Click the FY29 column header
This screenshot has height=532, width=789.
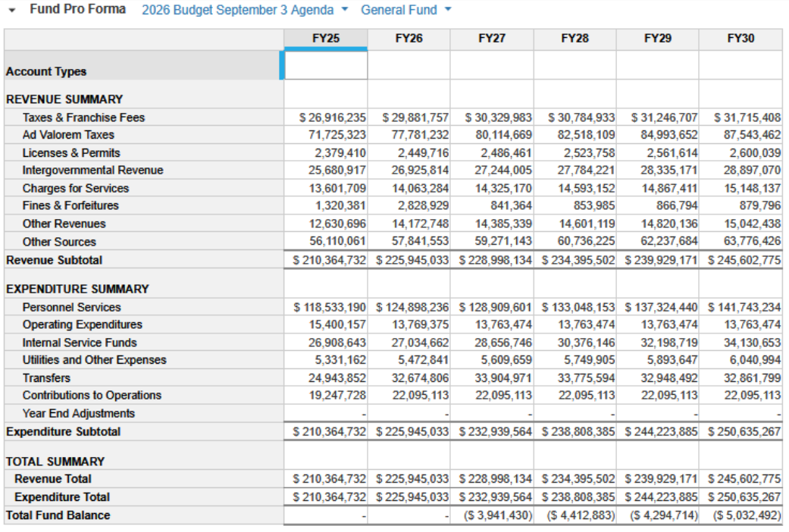(x=657, y=39)
